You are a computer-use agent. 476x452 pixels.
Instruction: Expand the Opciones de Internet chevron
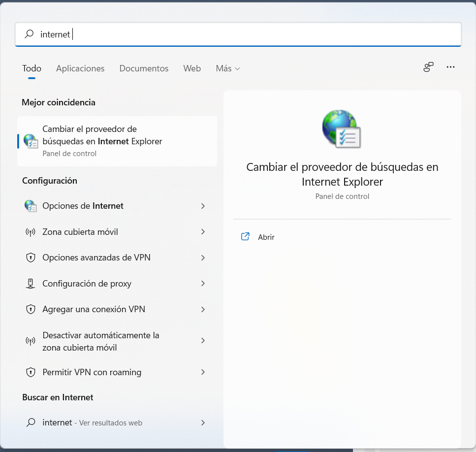click(203, 206)
